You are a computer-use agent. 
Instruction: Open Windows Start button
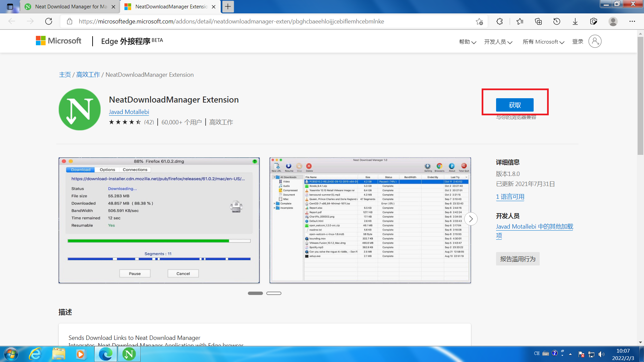(x=11, y=354)
